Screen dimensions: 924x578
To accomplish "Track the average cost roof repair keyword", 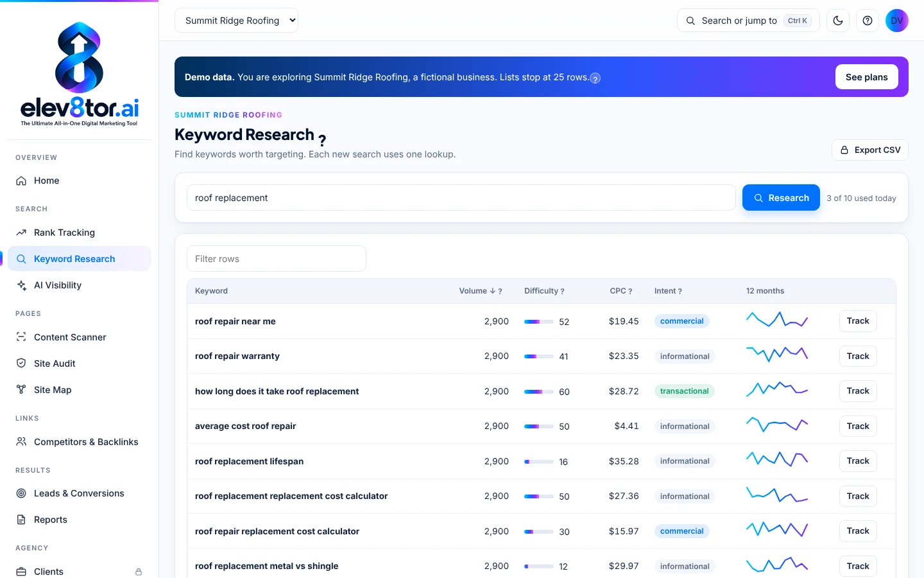I will pyautogui.click(x=858, y=426).
